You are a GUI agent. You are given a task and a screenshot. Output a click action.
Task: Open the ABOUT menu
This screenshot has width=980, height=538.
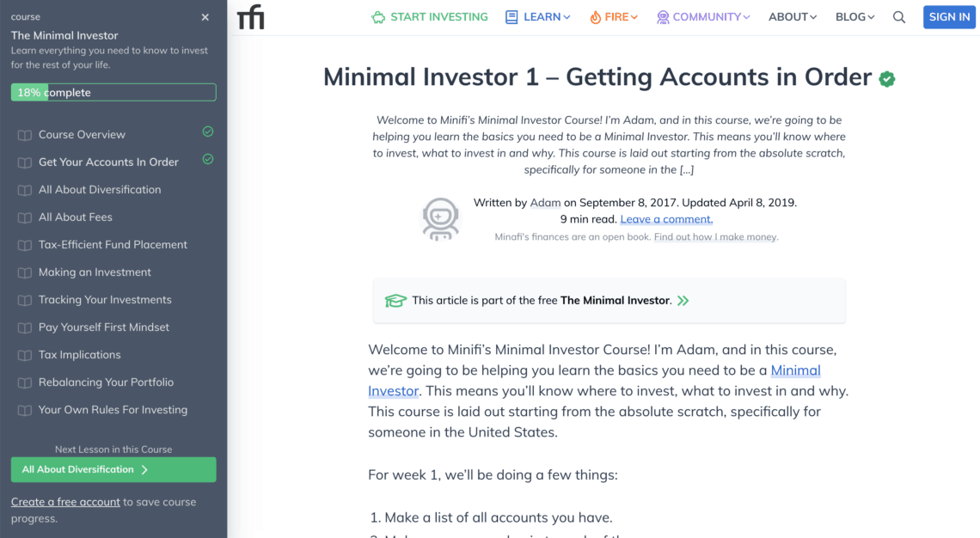tap(793, 17)
